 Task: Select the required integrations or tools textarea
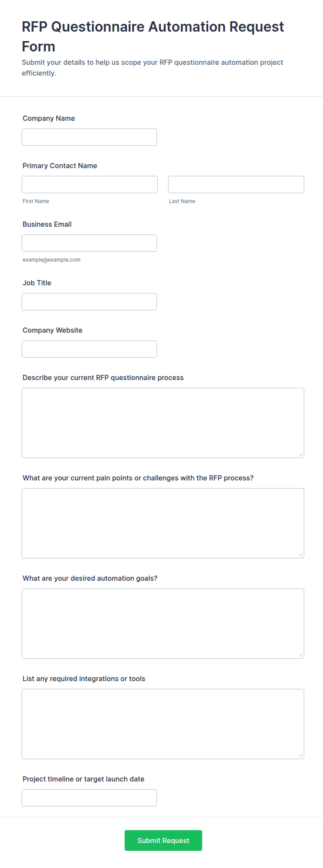[163, 724]
